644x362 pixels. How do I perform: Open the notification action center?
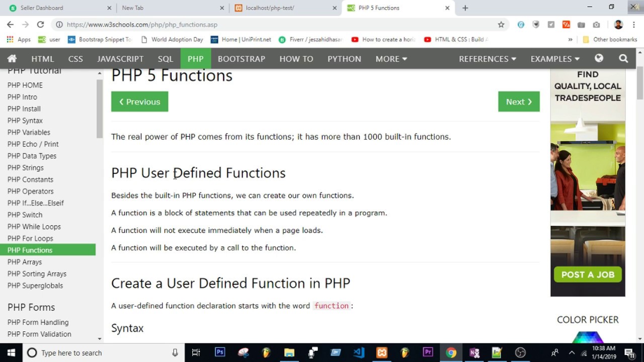tap(629, 352)
